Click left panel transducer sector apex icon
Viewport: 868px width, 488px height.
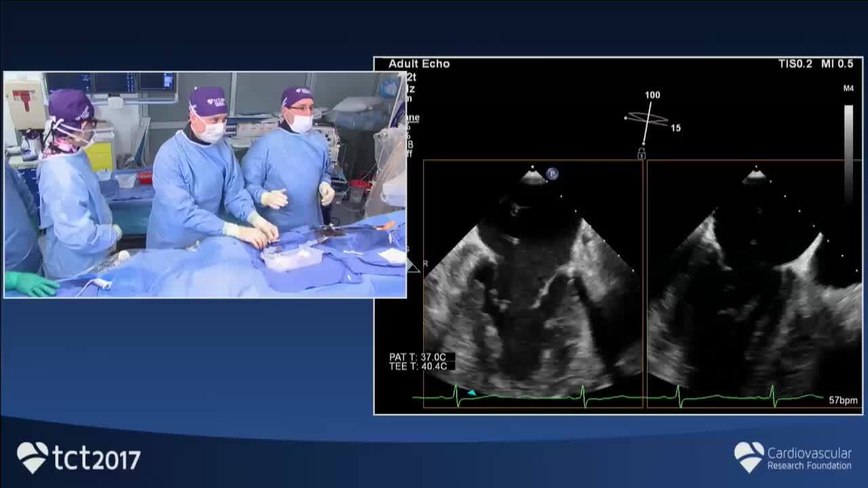point(533,178)
